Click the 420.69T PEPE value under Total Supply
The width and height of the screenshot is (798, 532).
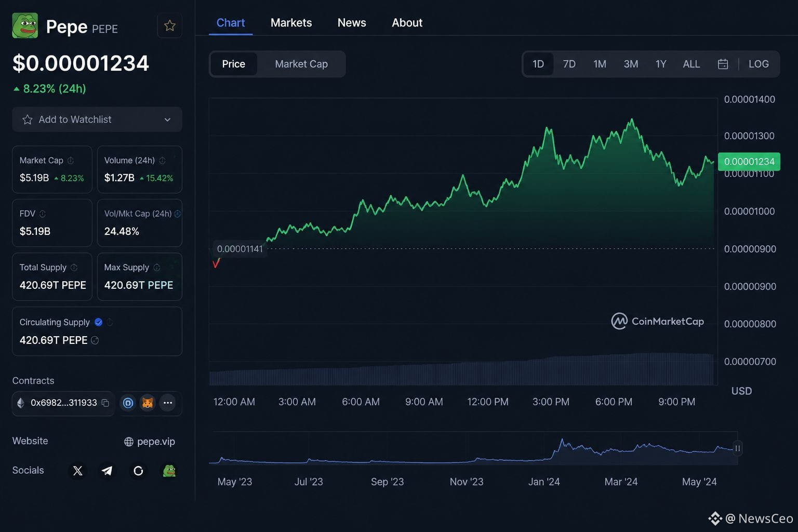click(53, 285)
